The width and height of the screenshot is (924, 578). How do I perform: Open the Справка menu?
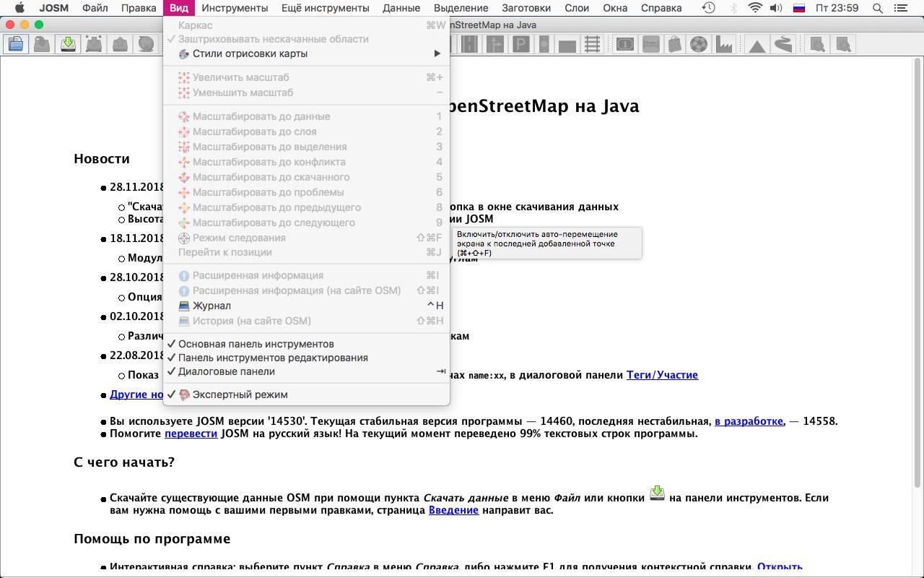[661, 8]
